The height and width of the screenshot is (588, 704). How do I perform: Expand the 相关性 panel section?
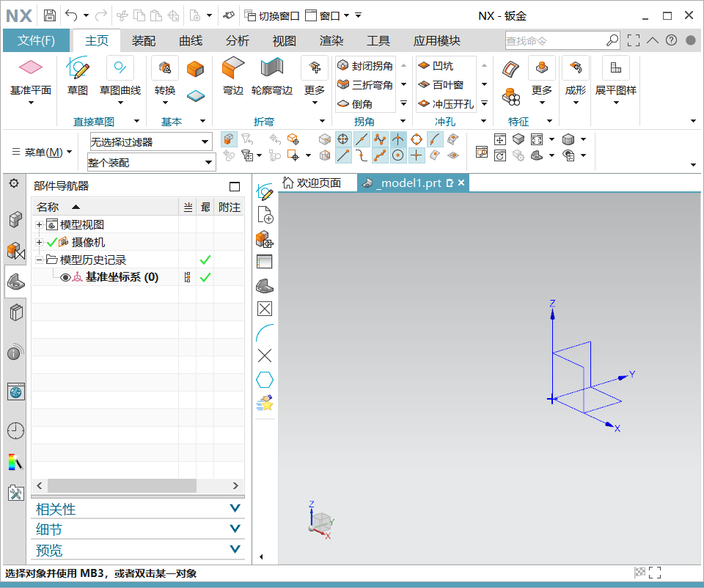tap(235, 509)
